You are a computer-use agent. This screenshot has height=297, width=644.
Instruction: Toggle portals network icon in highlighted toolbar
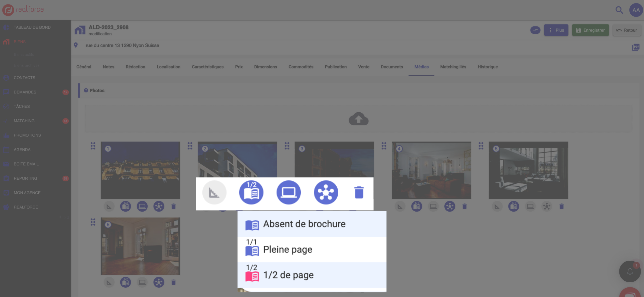tap(326, 192)
